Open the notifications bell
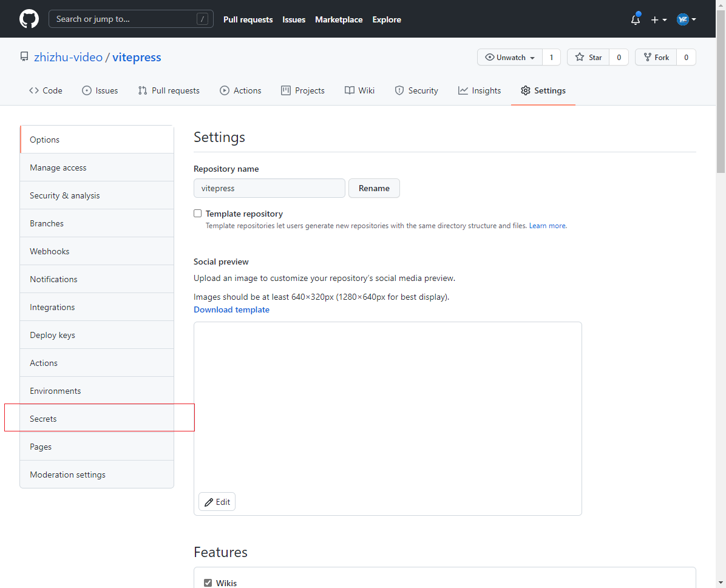726x588 pixels. (635, 19)
